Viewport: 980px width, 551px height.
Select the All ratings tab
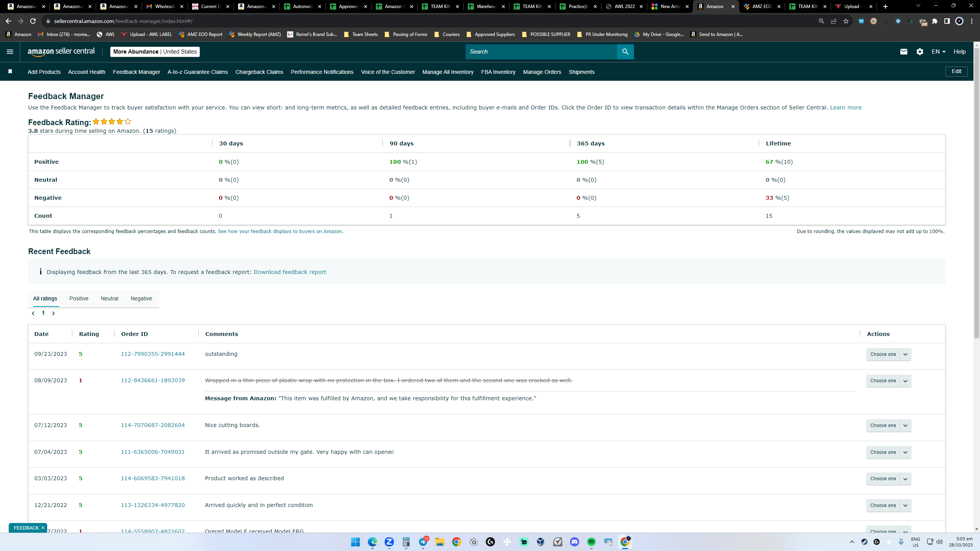[x=45, y=298]
